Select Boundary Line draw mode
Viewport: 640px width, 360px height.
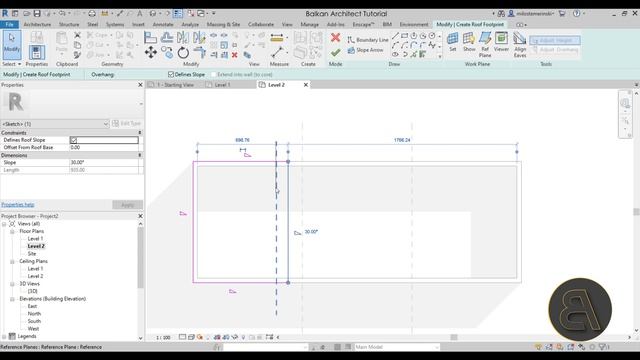click(x=368, y=40)
